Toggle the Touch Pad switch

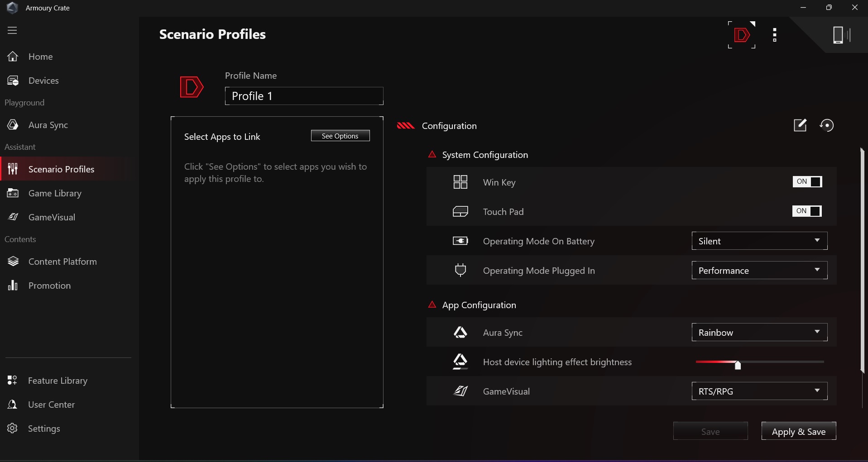(x=807, y=211)
